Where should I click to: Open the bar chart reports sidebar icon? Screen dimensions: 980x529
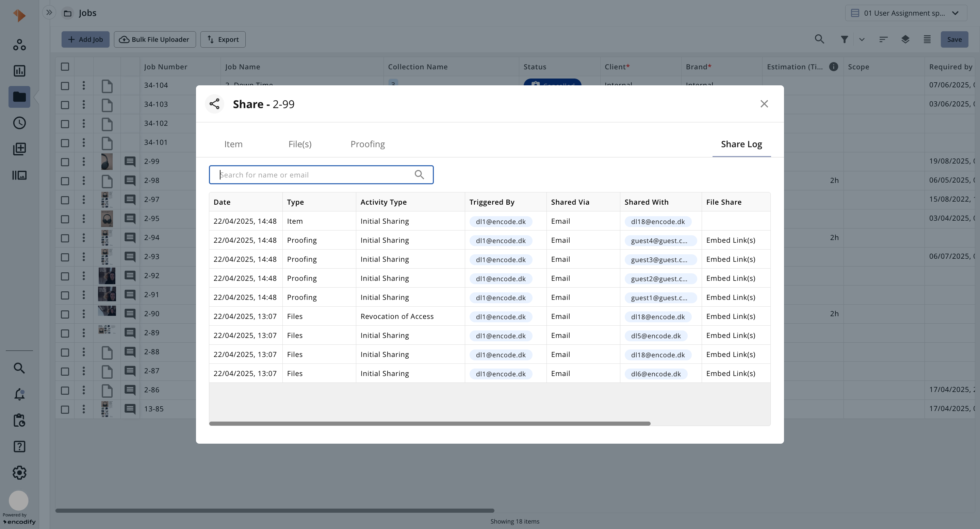(x=19, y=71)
